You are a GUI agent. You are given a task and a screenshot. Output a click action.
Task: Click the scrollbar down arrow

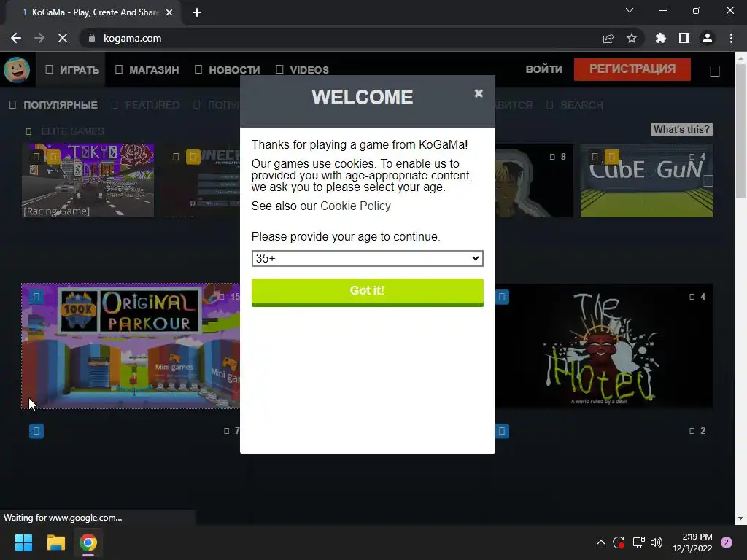[x=741, y=518]
